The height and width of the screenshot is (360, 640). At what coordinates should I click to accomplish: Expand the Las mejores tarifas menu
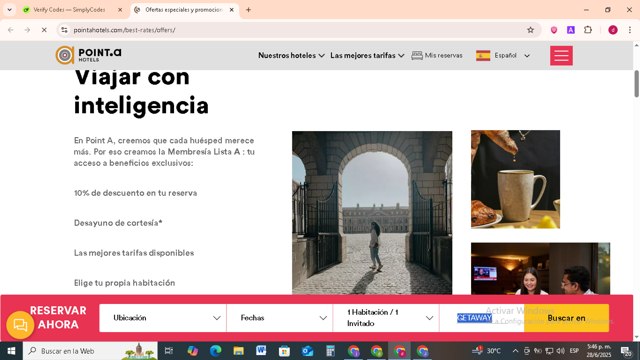click(x=367, y=56)
